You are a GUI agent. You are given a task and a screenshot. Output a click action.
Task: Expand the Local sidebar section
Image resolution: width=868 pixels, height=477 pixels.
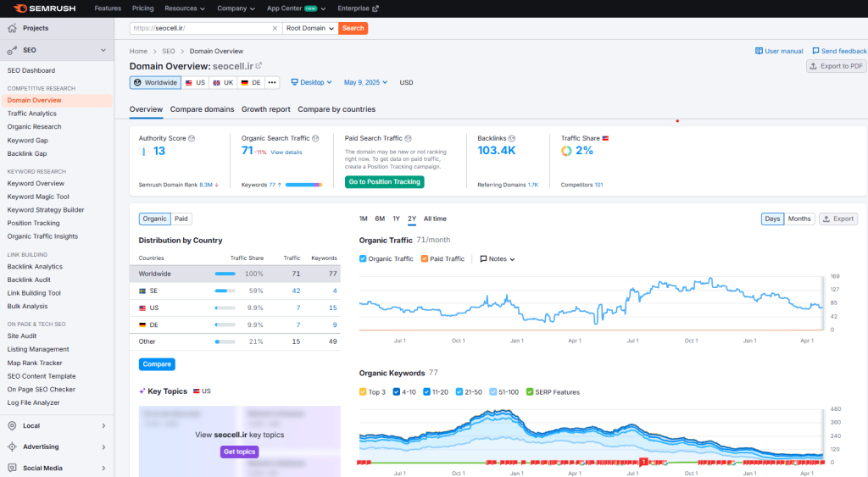103,425
